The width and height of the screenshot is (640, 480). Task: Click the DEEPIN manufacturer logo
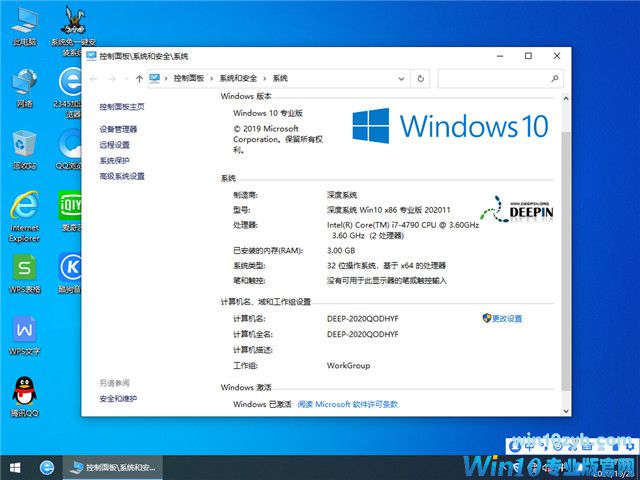pos(517,209)
